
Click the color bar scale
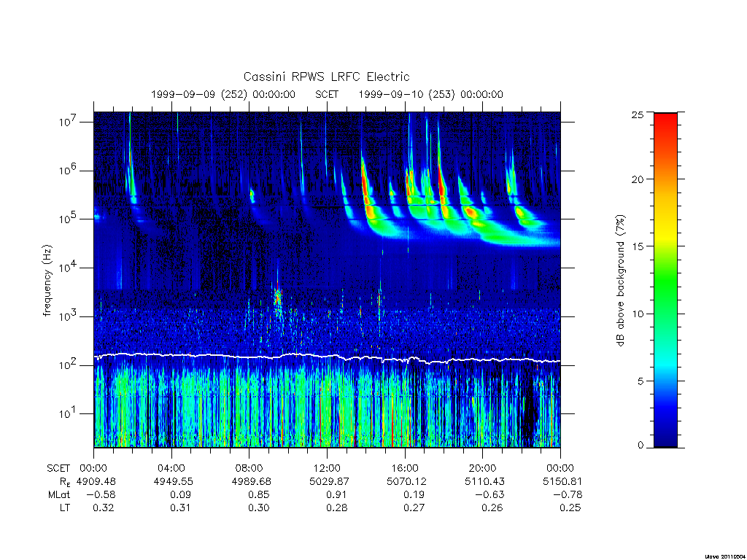click(x=665, y=280)
